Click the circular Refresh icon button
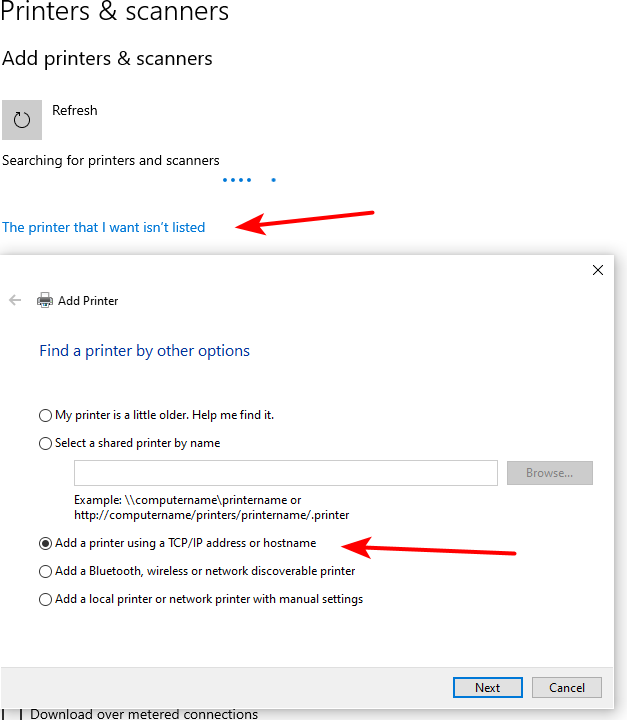Image resolution: width=627 pixels, height=720 pixels. pyautogui.click(x=22, y=120)
